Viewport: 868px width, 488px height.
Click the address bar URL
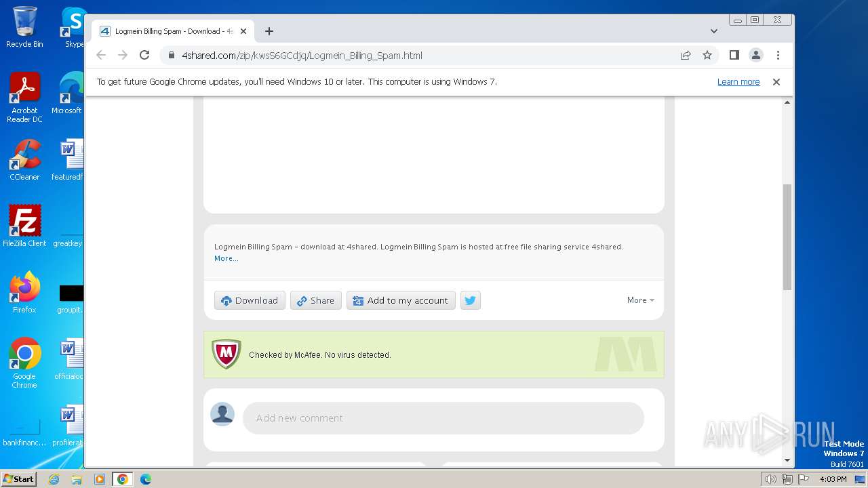302,56
